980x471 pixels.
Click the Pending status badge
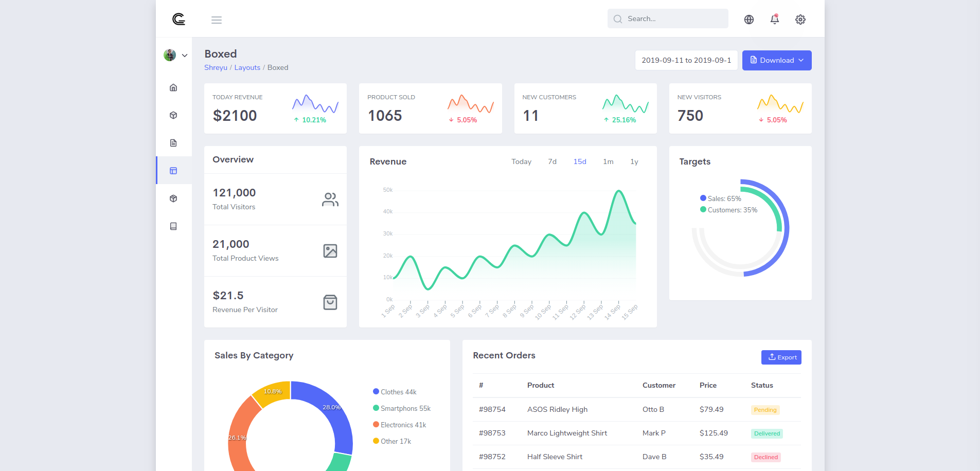(x=765, y=410)
